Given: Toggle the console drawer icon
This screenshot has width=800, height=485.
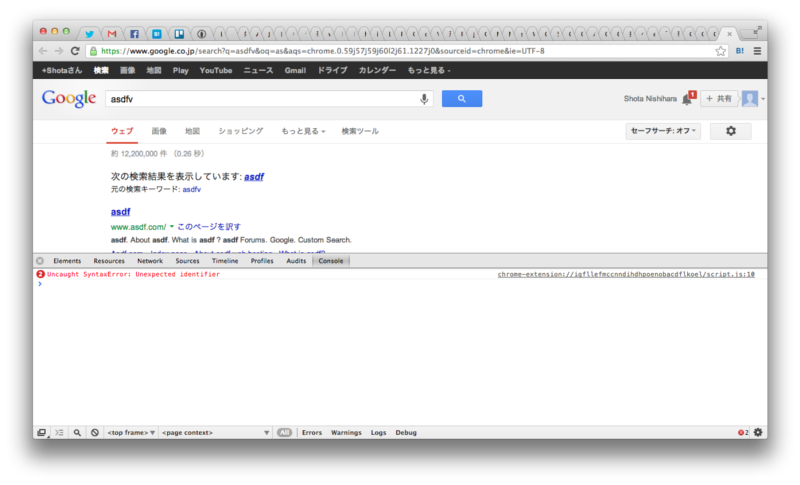Looking at the screenshot, I should [59, 432].
